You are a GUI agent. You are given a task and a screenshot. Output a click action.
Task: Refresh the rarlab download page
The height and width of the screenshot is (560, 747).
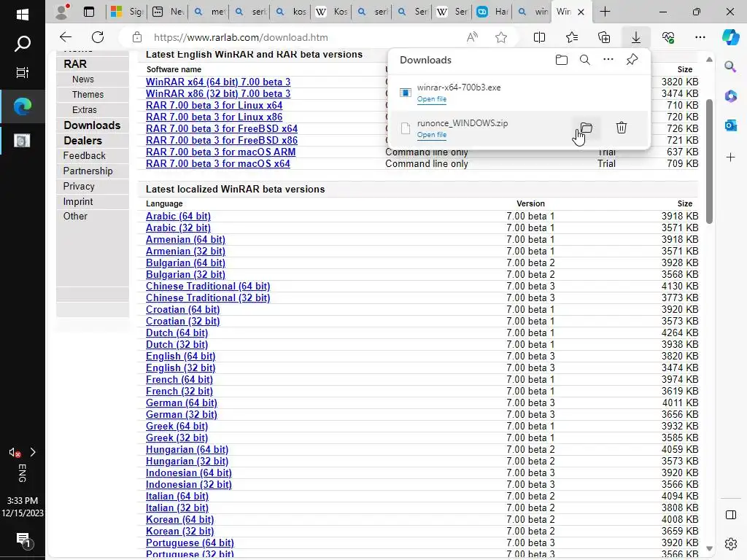(98, 37)
